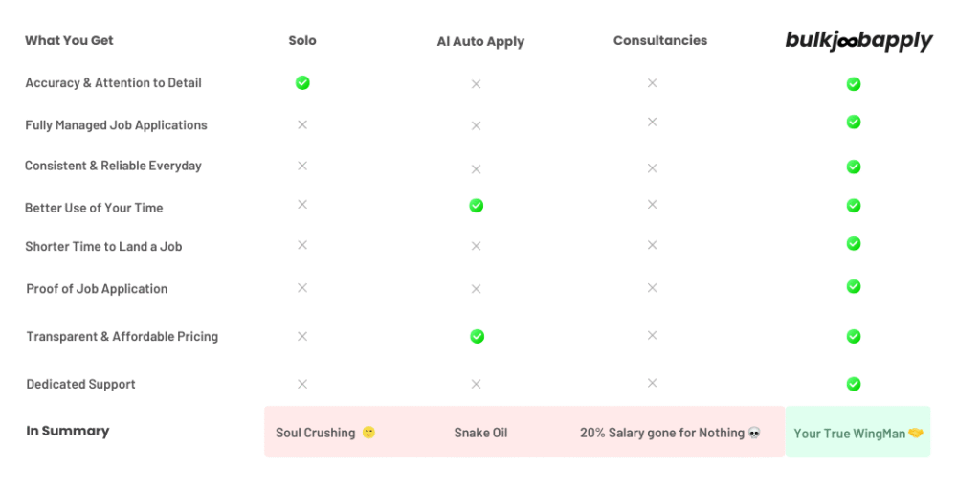Click Solo's X mark for Fully Managed Job Applications
The height and width of the screenshot is (491, 980).
point(302,124)
